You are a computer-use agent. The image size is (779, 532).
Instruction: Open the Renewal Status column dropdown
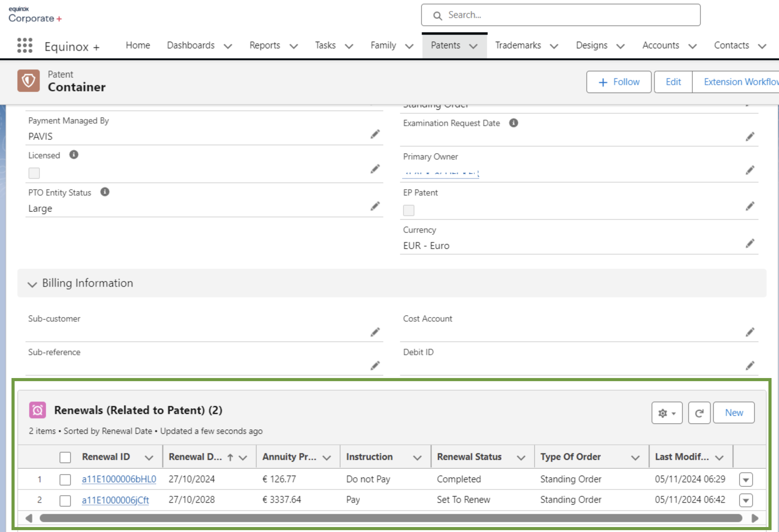click(521, 458)
